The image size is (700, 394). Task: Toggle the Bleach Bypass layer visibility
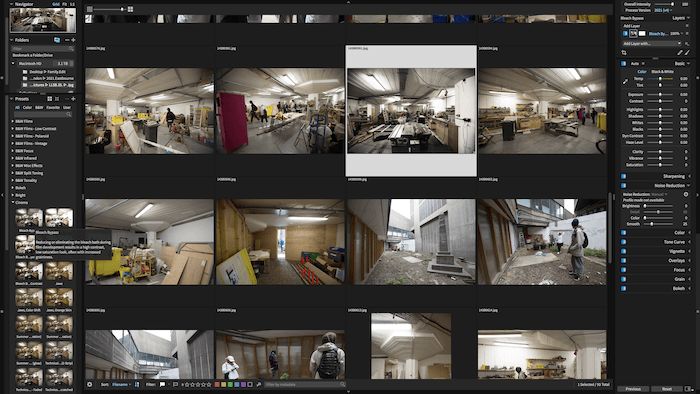click(625, 33)
